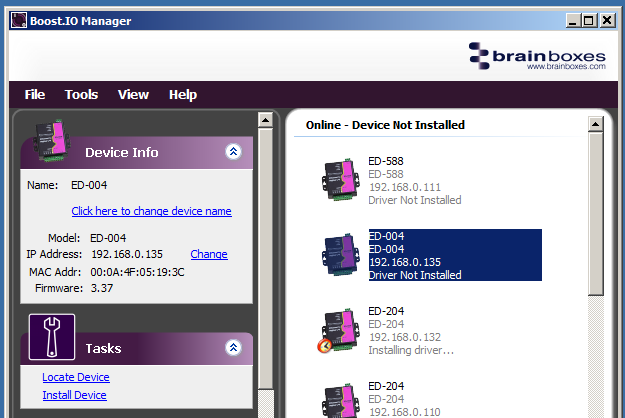This screenshot has width=625, height=418.
Task: Collapse the Tasks panel
Action: tap(233, 348)
